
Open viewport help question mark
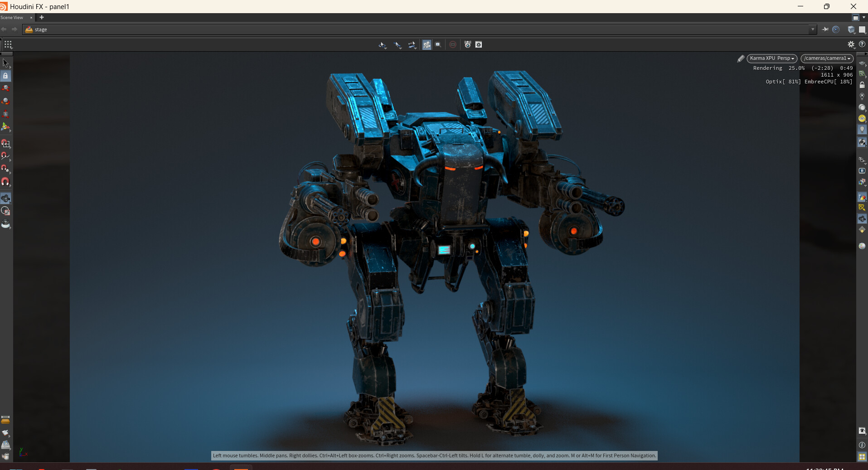[x=862, y=44]
